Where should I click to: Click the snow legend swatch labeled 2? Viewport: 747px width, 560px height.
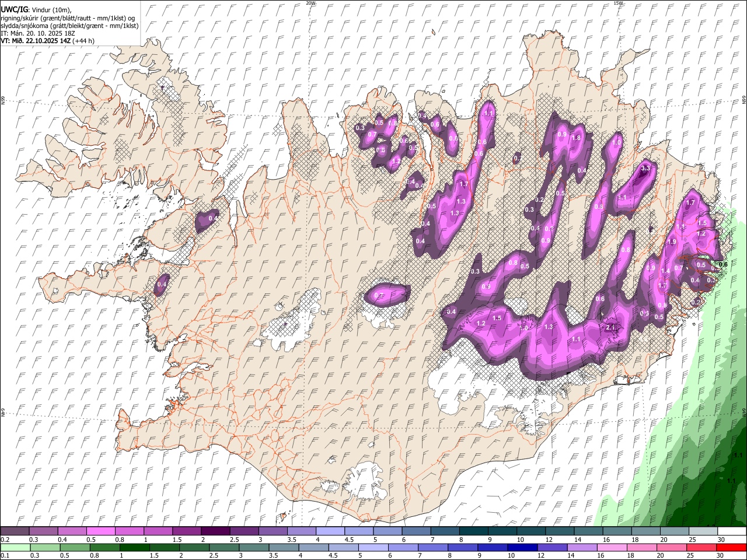[215, 531]
